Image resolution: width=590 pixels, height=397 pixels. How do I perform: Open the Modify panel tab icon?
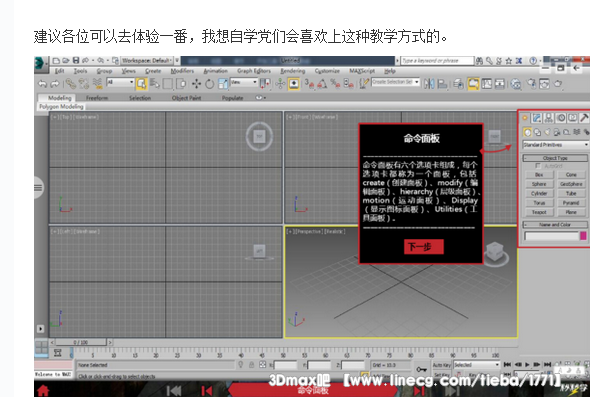[537, 118]
